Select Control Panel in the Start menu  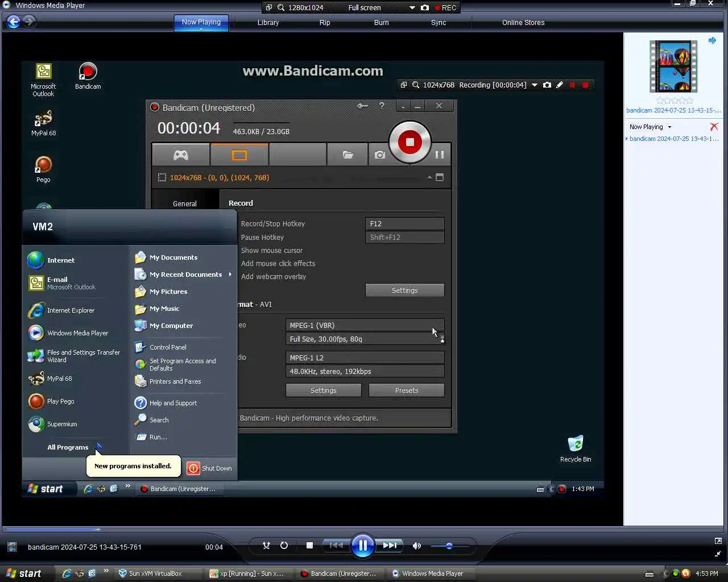coord(168,347)
